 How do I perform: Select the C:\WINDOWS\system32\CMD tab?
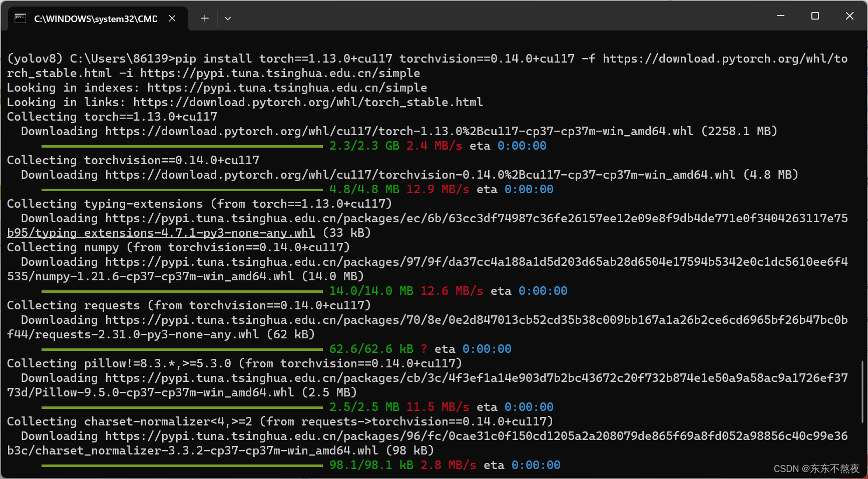click(x=98, y=19)
